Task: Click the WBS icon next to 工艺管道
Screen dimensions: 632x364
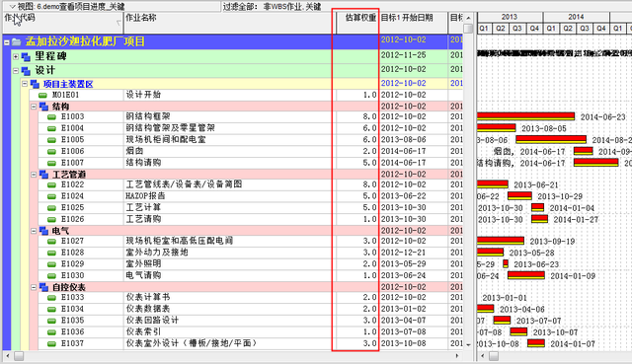Action: coord(43,175)
